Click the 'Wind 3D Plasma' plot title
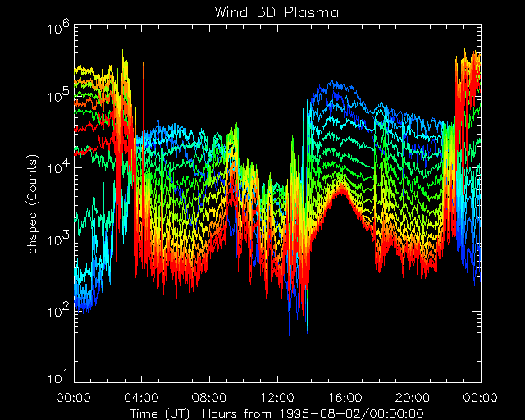Viewport: 525px width, 420px height. pyautogui.click(x=276, y=13)
